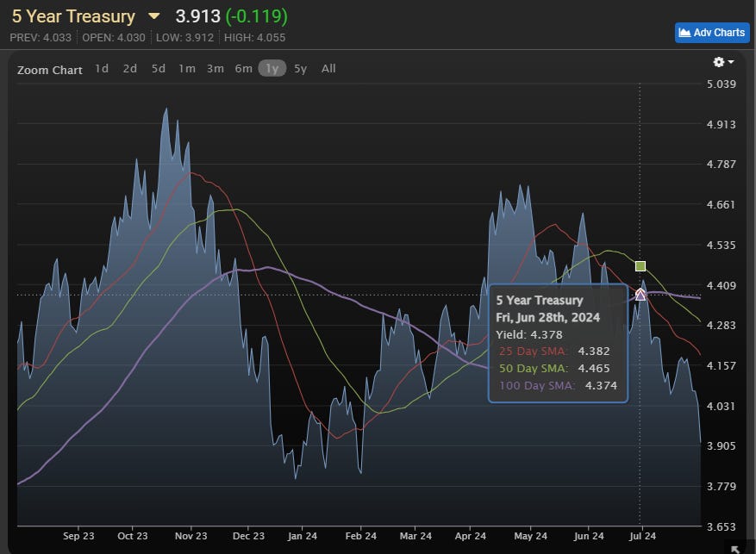Click the 5 Year Treasury title
The height and width of the screenshot is (554, 756).
coord(73,16)
